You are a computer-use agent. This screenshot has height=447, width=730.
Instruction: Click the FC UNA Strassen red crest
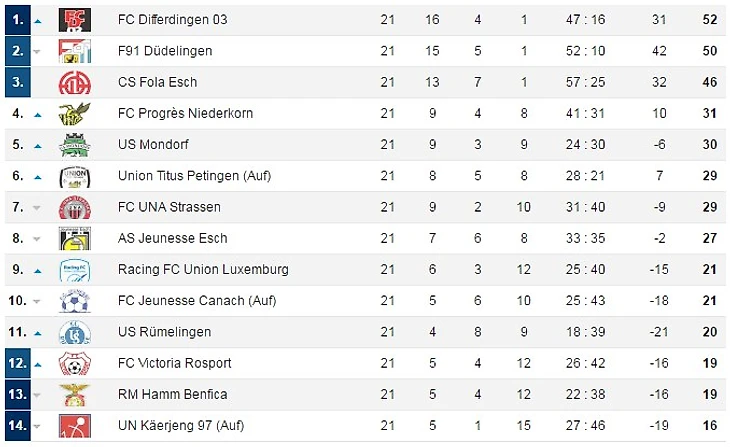74,207
